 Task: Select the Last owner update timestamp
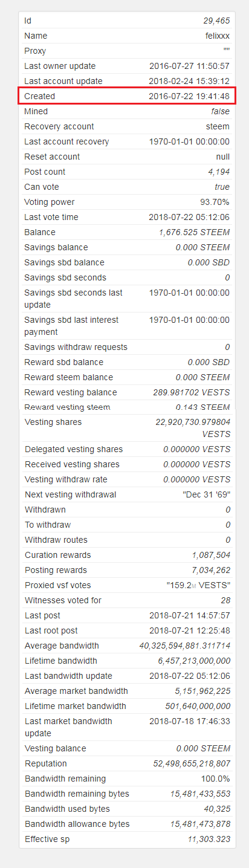pyautogui.click(x=189, y=66)
